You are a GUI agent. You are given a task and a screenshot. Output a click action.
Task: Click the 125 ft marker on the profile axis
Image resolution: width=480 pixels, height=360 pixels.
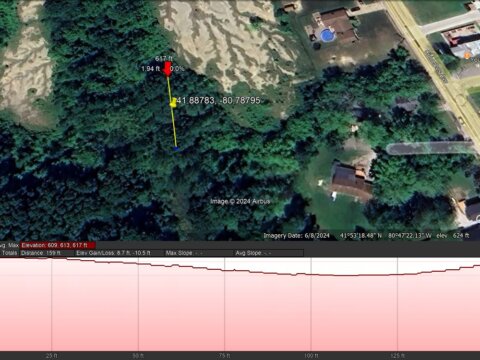click(397, 355)
